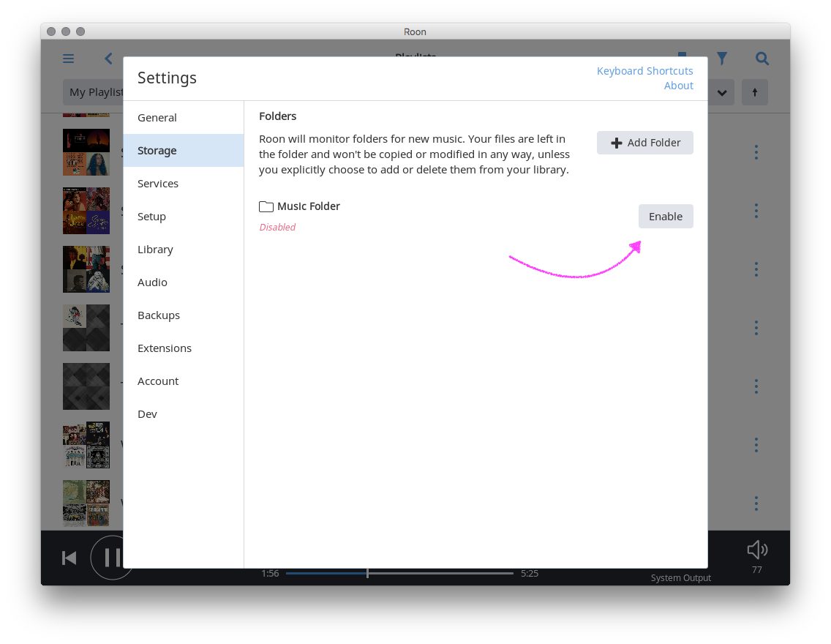Screen dimensions: 831x644
Task: Click the Folders heading
Action: pos(278,116)
